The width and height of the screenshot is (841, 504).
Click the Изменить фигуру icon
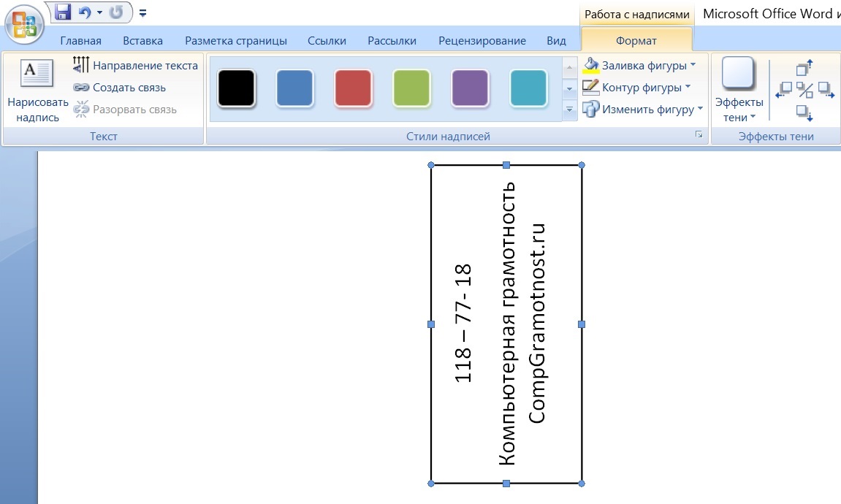[590, 110]
